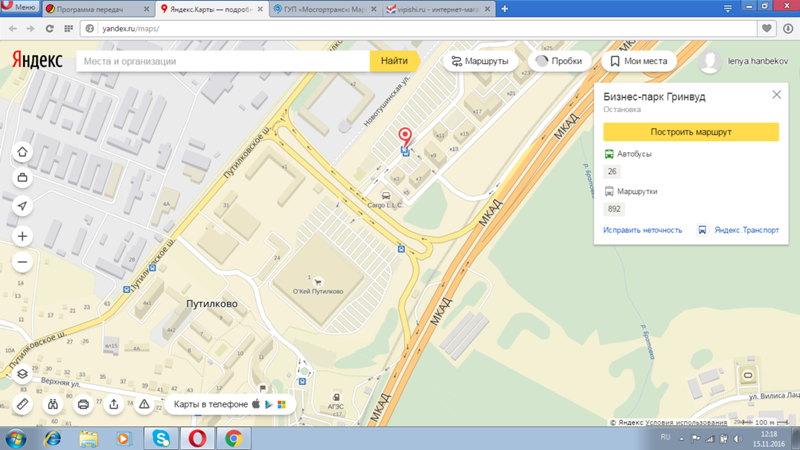The height and width of the screenshot is (450, 800).
Task: Open Яндекс.Транспорт link
Action: click(746, 230)
